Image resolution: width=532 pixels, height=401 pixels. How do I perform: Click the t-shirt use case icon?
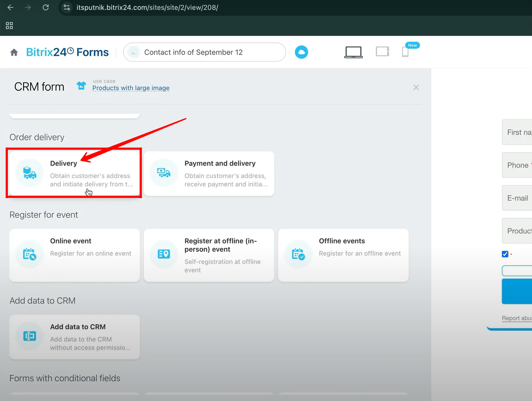81,86
